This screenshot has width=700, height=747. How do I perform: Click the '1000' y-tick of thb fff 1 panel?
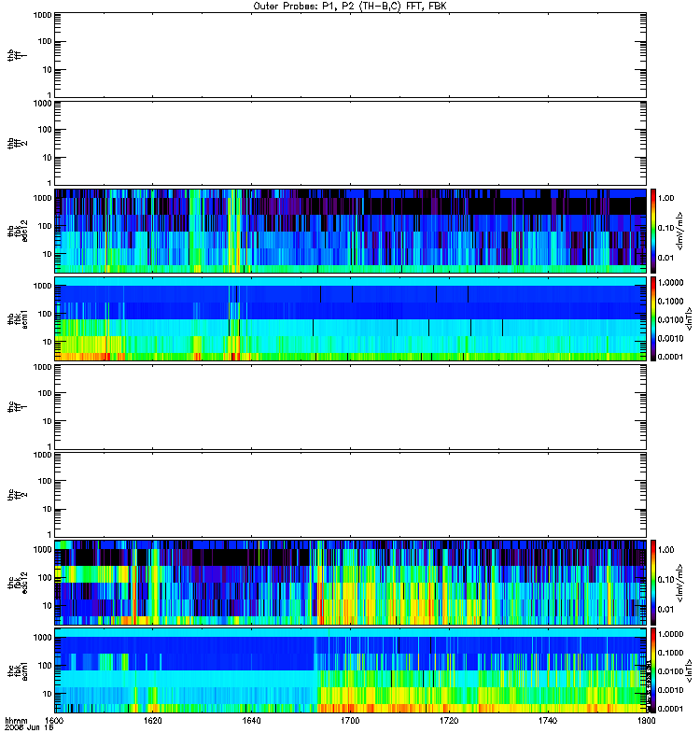42,15
